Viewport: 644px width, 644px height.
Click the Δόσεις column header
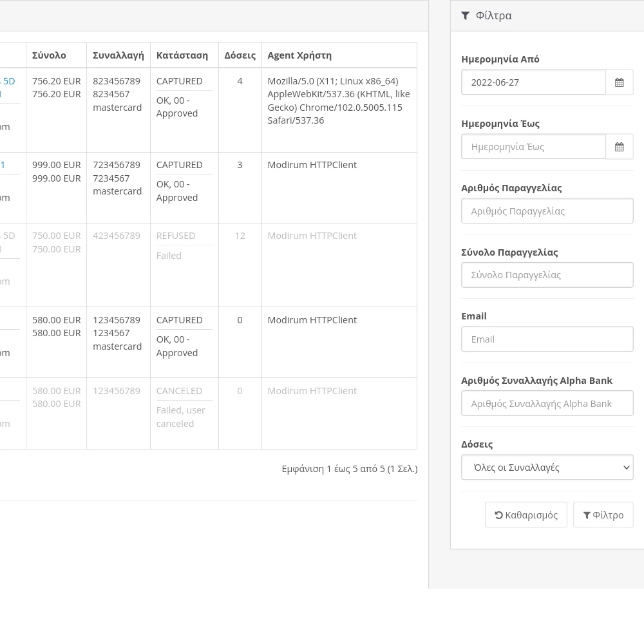point(240,55)
